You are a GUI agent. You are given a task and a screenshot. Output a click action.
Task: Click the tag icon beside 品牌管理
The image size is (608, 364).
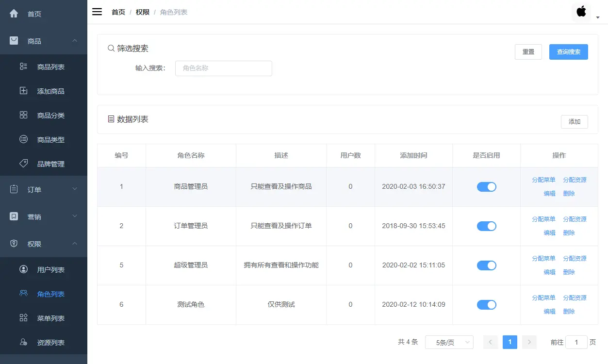tap(23, 164)
